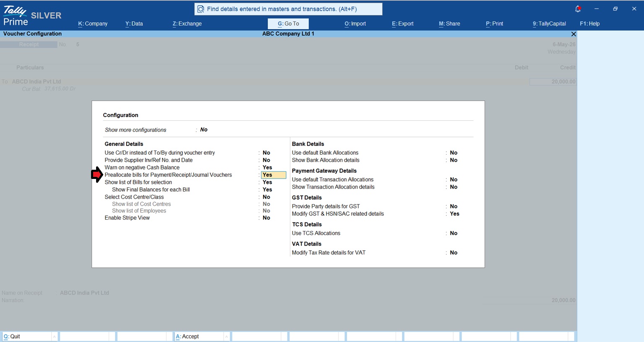This screenshot has height=342, width=644.
Task: Close the Voucher Configuration screen with X
Action: [x=574, y=34]
